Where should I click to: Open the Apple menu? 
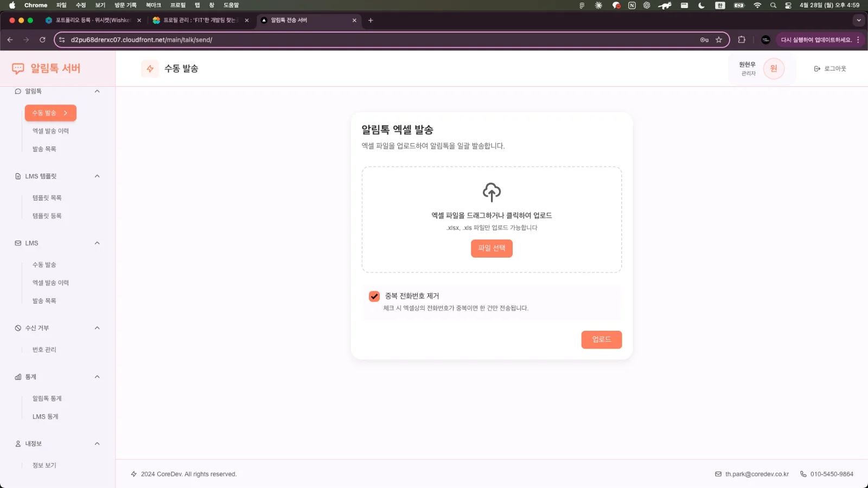pyautogui.click(x=12, y=5)
